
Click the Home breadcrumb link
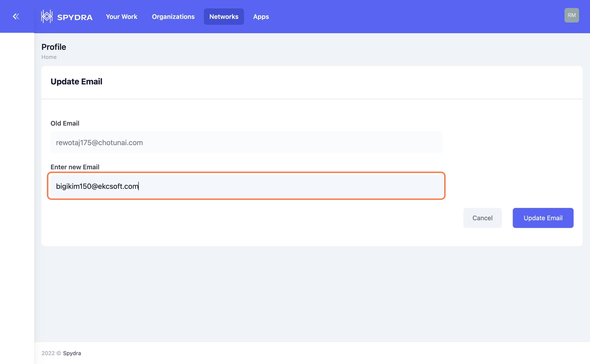(x=49, y=57)
